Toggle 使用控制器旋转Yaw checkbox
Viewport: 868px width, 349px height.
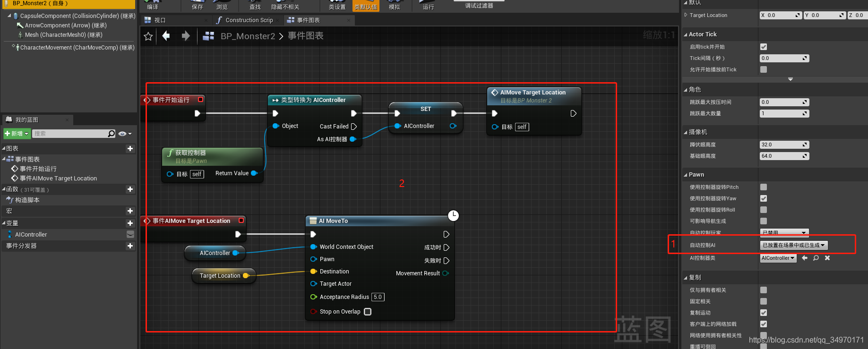click(x=764, y=198)
